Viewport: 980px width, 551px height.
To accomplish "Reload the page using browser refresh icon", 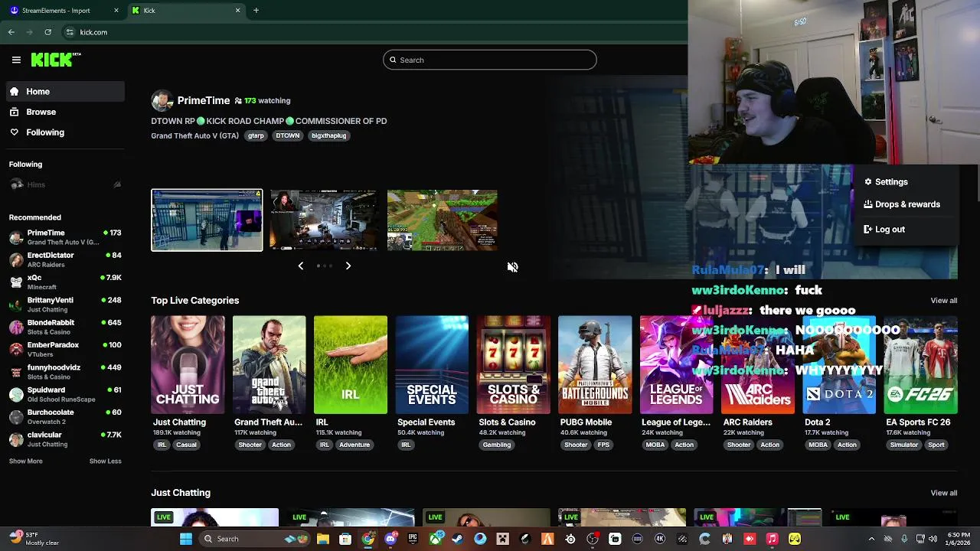I will pyautogui.click(x=47, y=32).
